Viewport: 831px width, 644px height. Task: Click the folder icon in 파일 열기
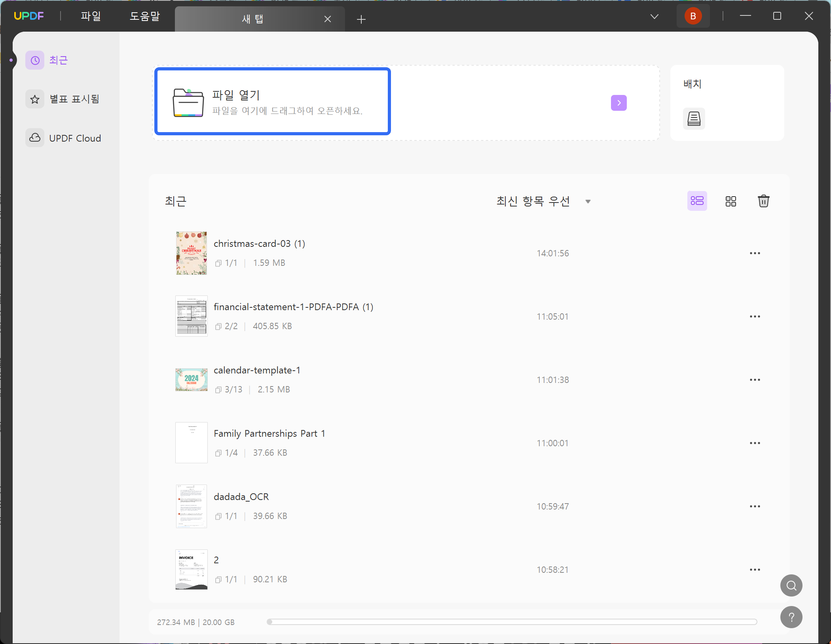[x=188, y=103]
